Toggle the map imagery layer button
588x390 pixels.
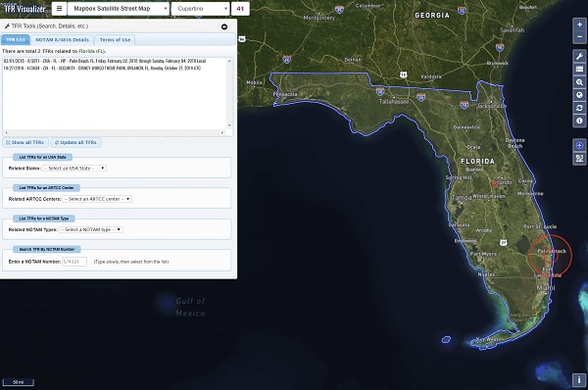(x=579, y=158)
